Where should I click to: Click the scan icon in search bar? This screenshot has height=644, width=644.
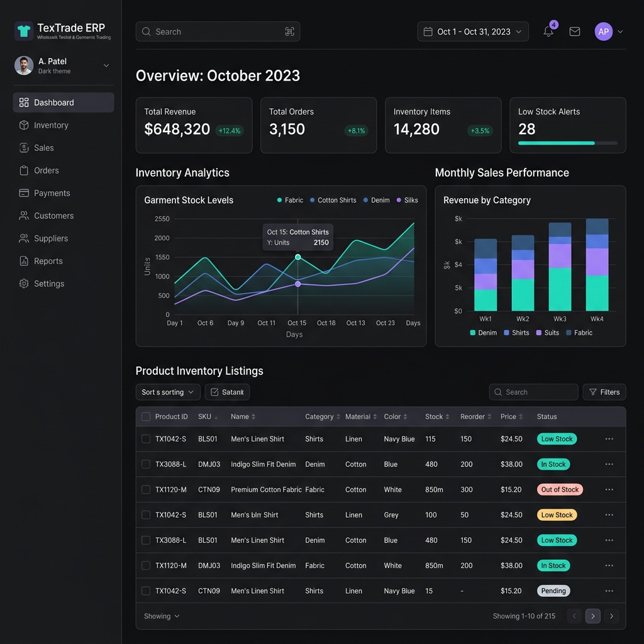289,31
